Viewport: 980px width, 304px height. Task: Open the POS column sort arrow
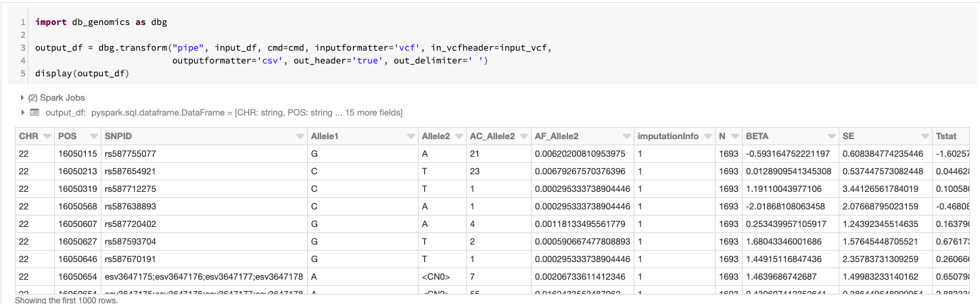(91, 136)
